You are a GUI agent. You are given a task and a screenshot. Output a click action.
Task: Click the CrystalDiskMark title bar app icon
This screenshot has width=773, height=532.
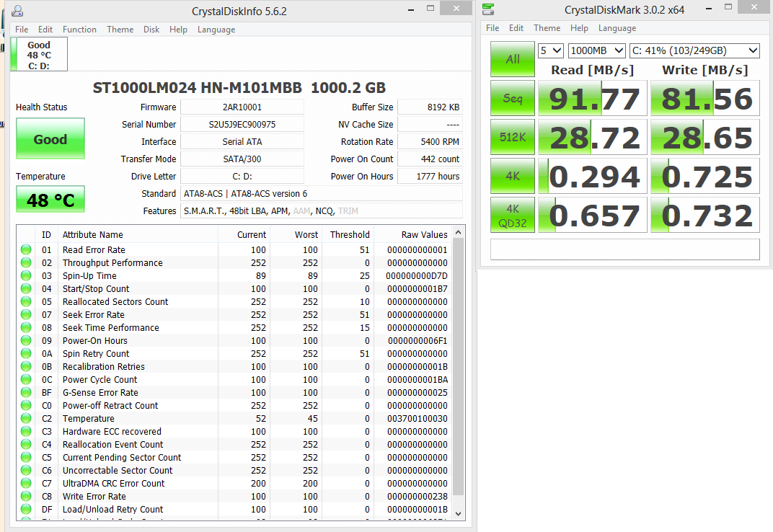[488, 9]
